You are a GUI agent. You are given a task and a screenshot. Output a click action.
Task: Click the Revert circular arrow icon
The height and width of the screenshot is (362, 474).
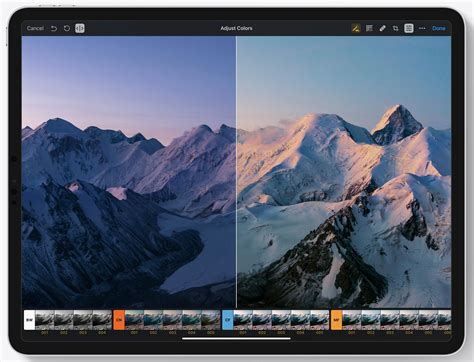[67, 28]
